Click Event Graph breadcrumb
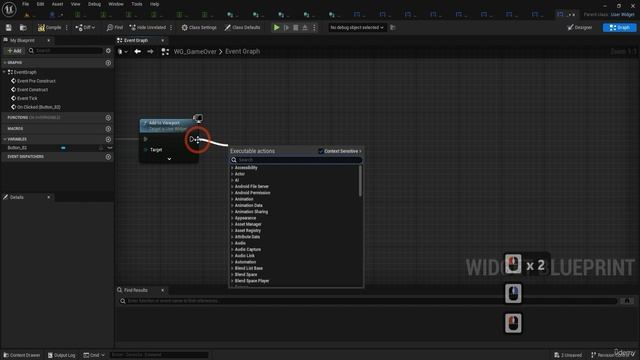This screenshot has height=360, width=640. 242,51
